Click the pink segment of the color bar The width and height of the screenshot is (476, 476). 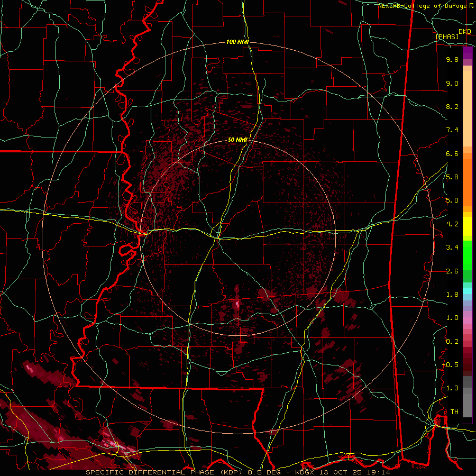point(467,321)
